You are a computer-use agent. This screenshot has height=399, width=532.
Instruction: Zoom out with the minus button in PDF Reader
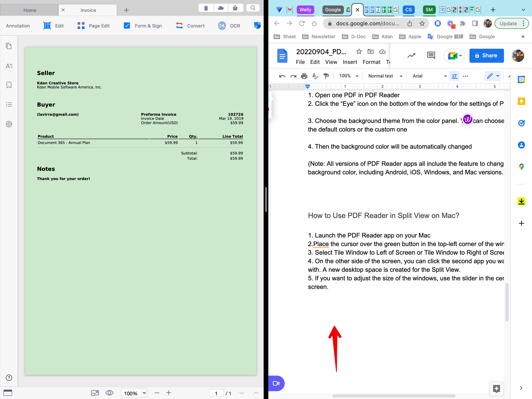click(157, 393)
